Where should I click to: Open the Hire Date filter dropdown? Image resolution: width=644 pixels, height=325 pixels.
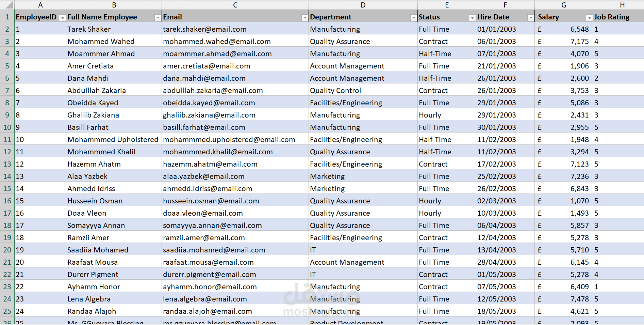click(x=530, y=18)
